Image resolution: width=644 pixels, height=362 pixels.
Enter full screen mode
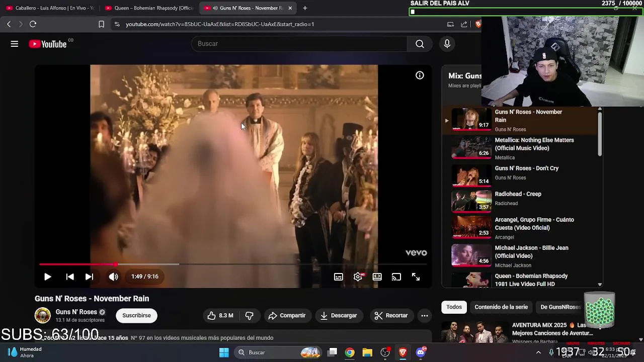(416, 277)
